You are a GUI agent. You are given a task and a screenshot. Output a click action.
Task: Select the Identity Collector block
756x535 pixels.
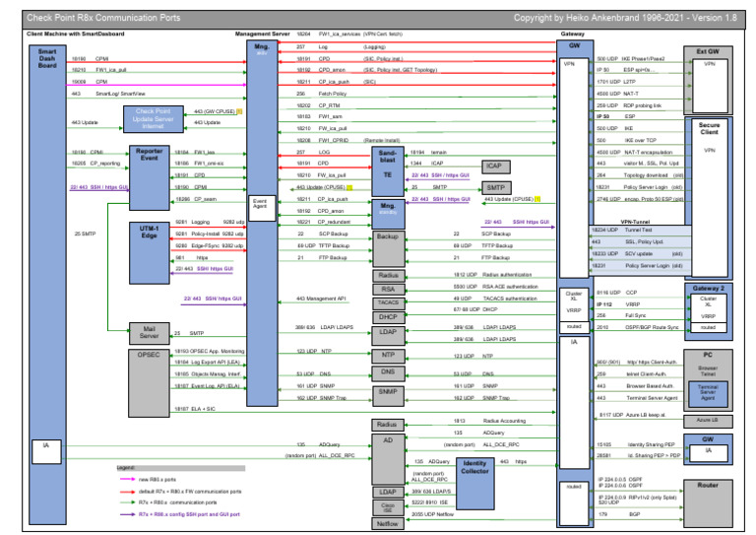pyautogui.click(x=474, y=468)
